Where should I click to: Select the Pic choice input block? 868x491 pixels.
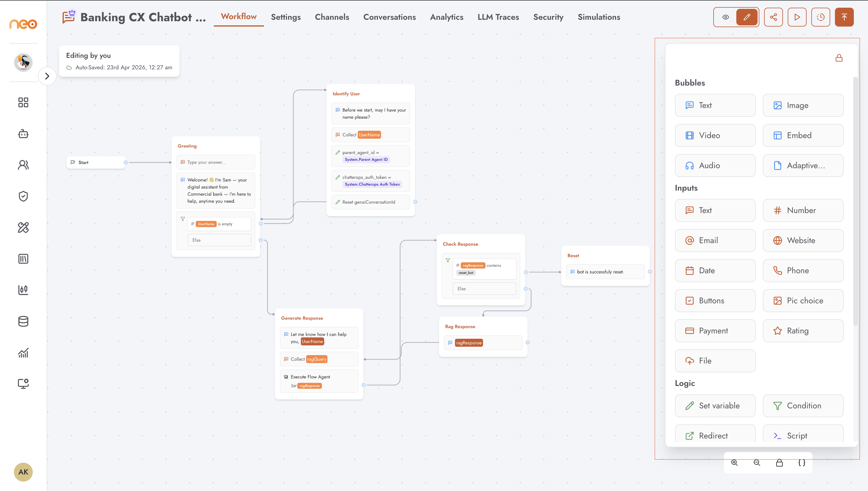(x=803, y=301)
